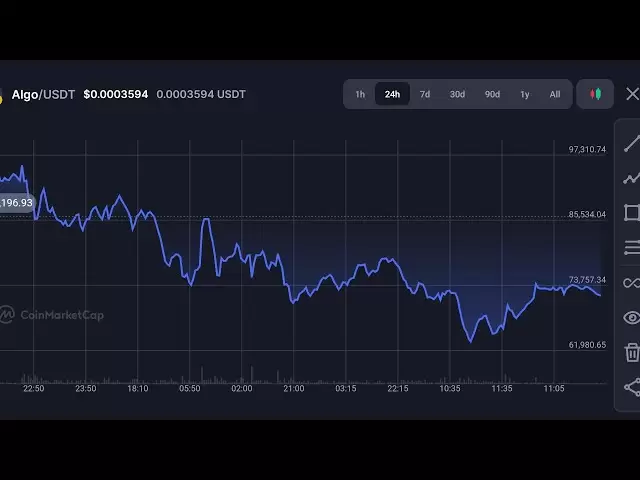The image size is (640, 480).
Task: Show the 1y price history
Action: pos(524,94)
